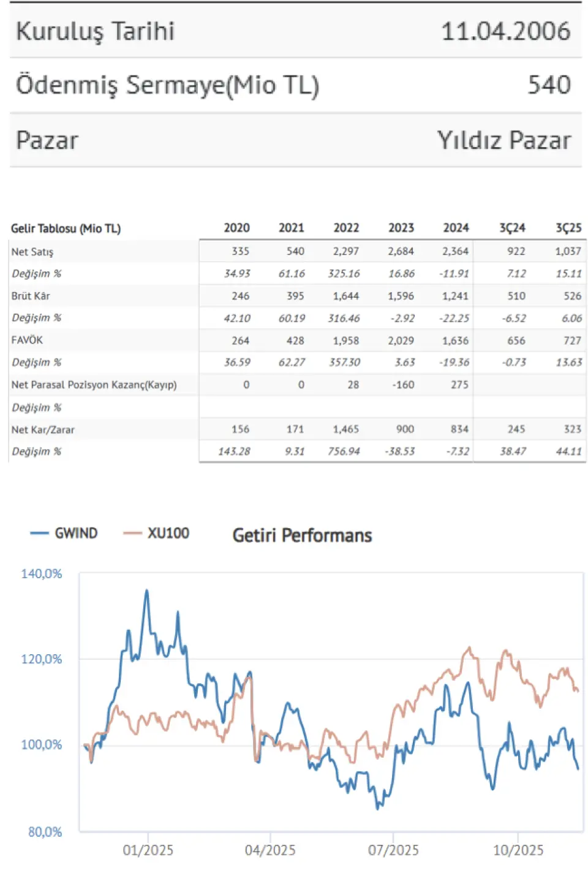
Task: Click the XU100 orange legend line marker
Action: (132, 533)
